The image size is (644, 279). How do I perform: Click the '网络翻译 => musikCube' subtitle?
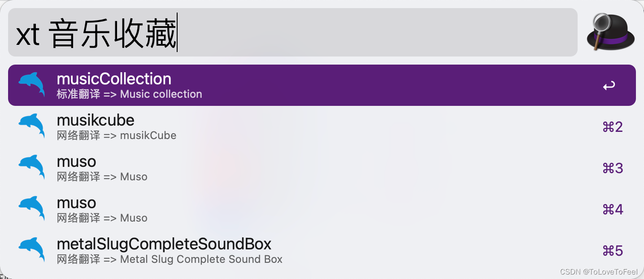117,135
